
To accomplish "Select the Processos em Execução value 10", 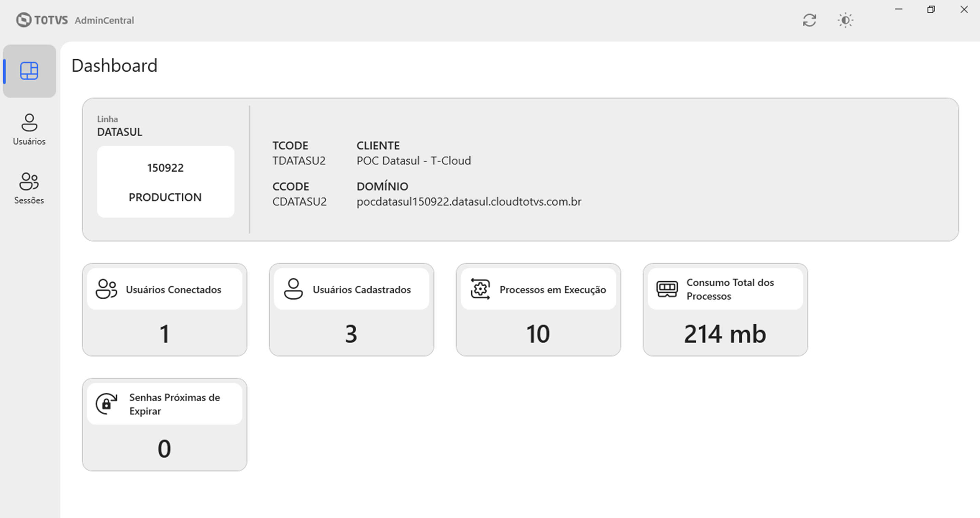I will click(x=538, y=334).
